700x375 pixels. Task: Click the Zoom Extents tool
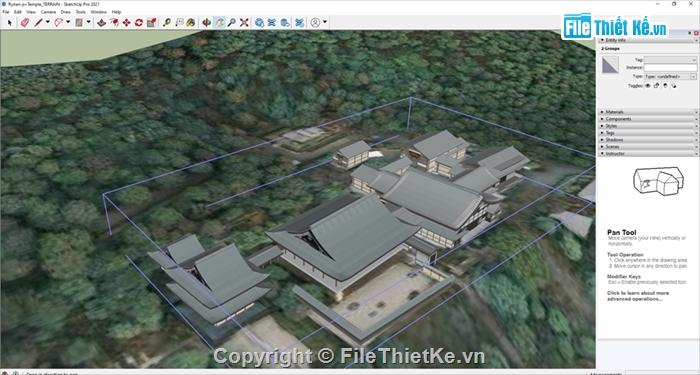[x=244, y=22]
